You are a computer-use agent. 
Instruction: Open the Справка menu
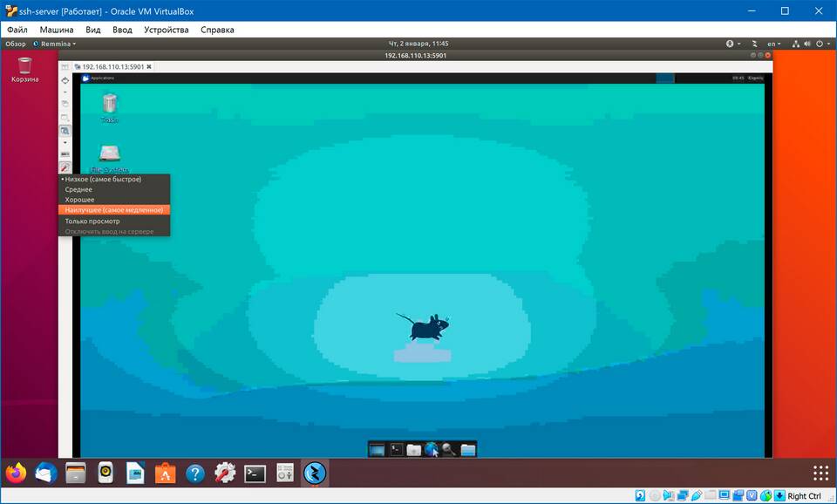[217, 30]
